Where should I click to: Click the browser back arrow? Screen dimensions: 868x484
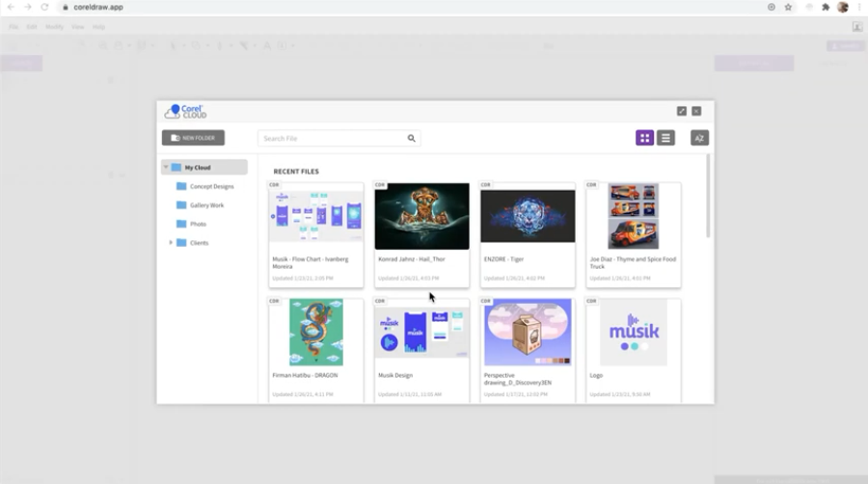(x=11, y=7)
